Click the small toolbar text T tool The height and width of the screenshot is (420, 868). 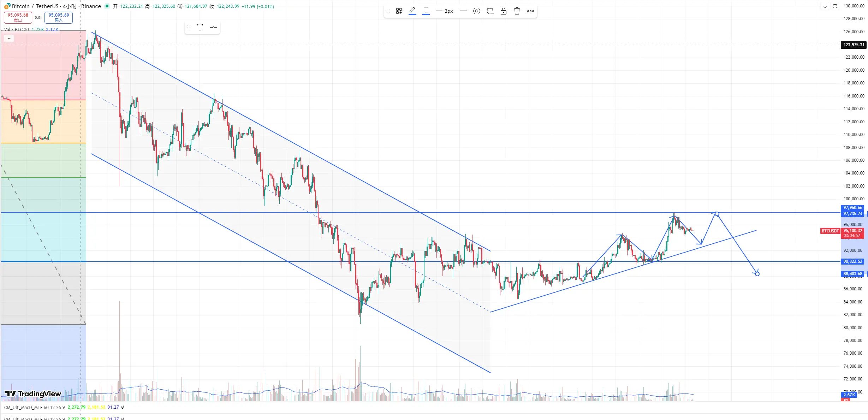tap(200, 27)
